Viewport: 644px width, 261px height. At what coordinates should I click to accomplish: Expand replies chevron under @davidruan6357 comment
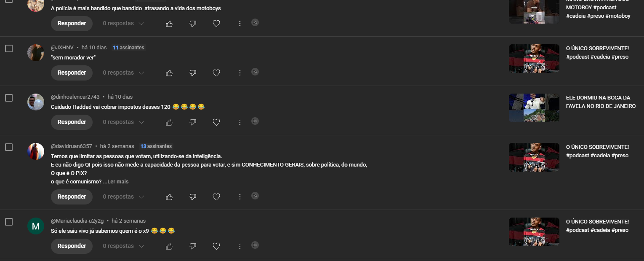[x=141, y=197]
